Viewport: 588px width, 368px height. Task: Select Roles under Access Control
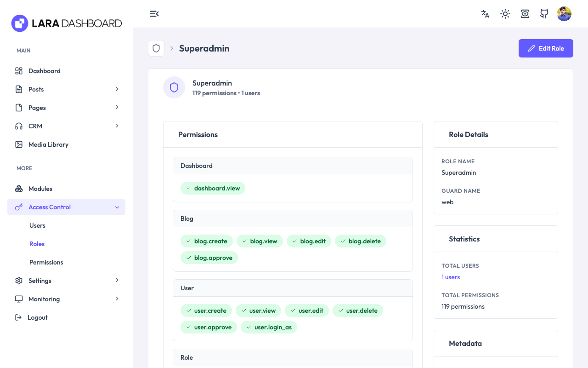point(37,244)
